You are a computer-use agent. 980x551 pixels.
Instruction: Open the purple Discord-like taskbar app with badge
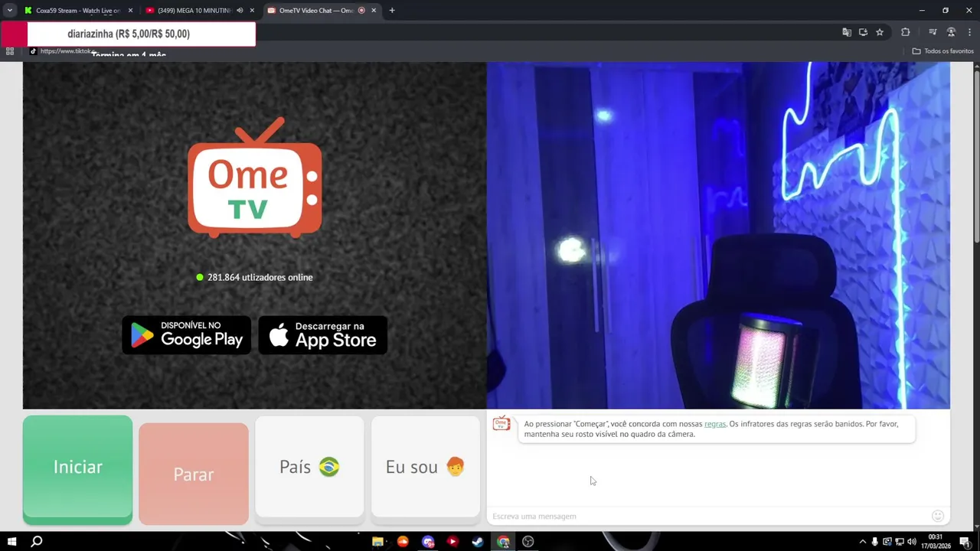tap(428, 542)
